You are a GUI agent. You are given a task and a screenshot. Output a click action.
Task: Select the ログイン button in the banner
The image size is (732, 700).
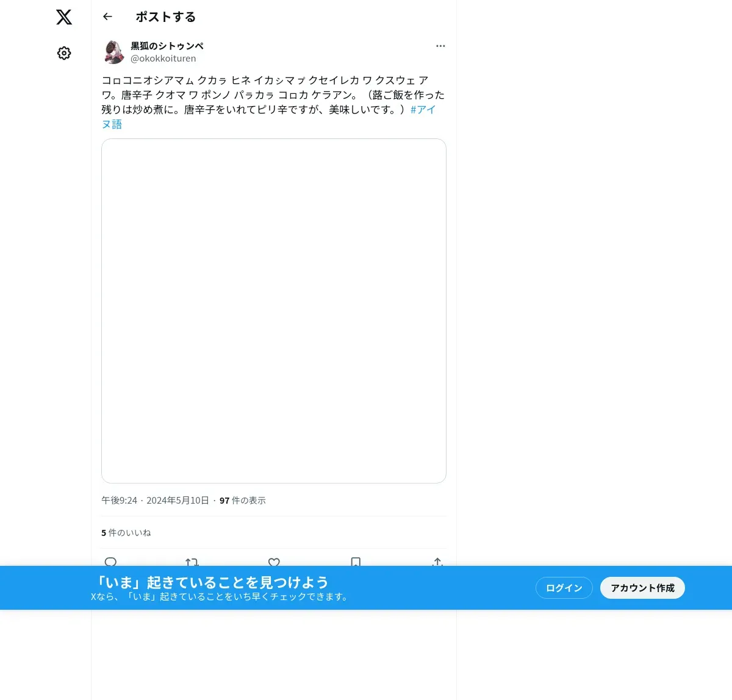[x=564, y=588]
